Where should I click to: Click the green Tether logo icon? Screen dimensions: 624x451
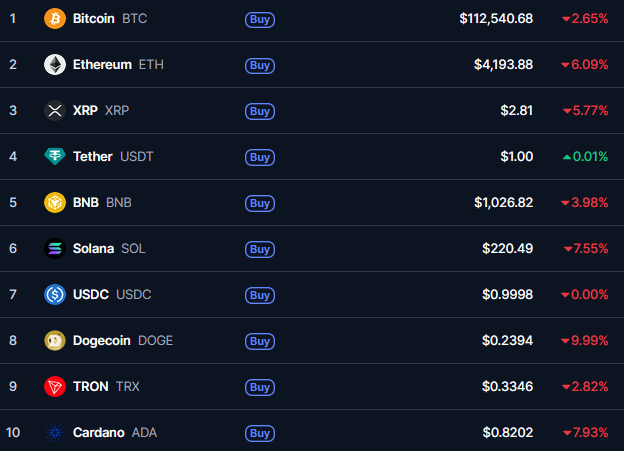(55, 156)
